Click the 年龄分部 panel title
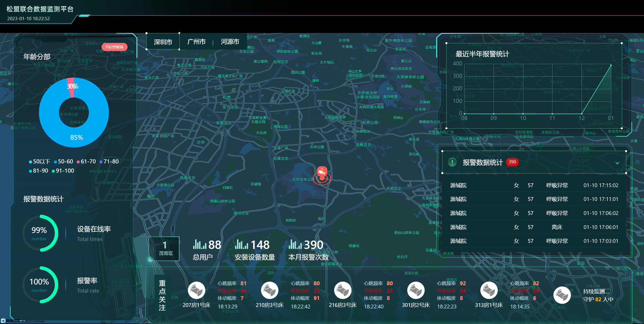644x324 pixels. click(37, 57)
